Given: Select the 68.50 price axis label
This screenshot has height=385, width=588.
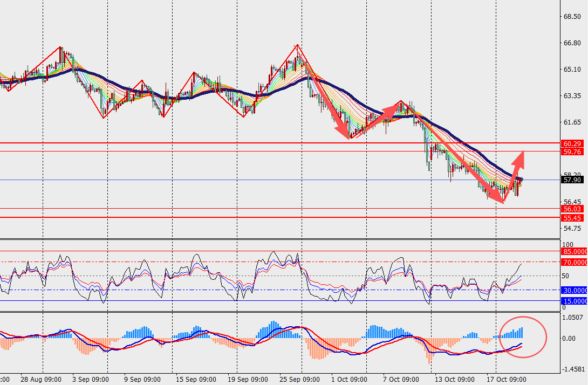Looking at the screenshot, I should tap(571, 17).
